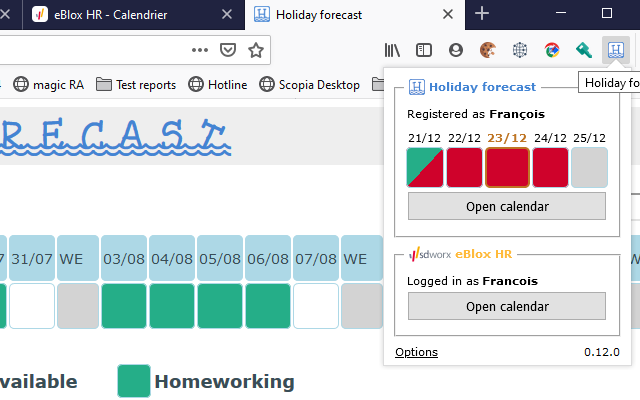Click the 0.12.0 version number
Image resolution: width=640 pixels, height=400 pixels.
click(x=602, y=352)
